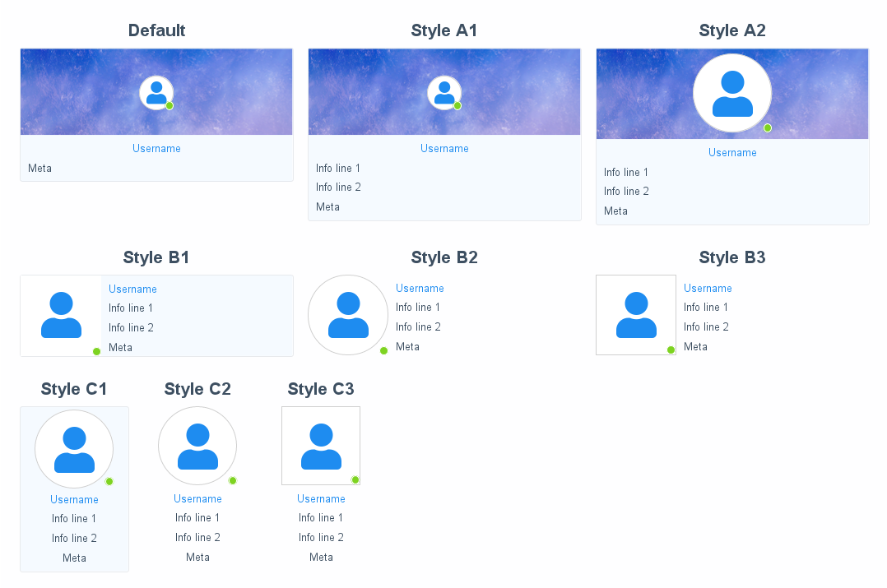This screenshot has width=887, height=588.
Task: Click the small avatar in Style A1 card
Action: (x=444, y=92)
